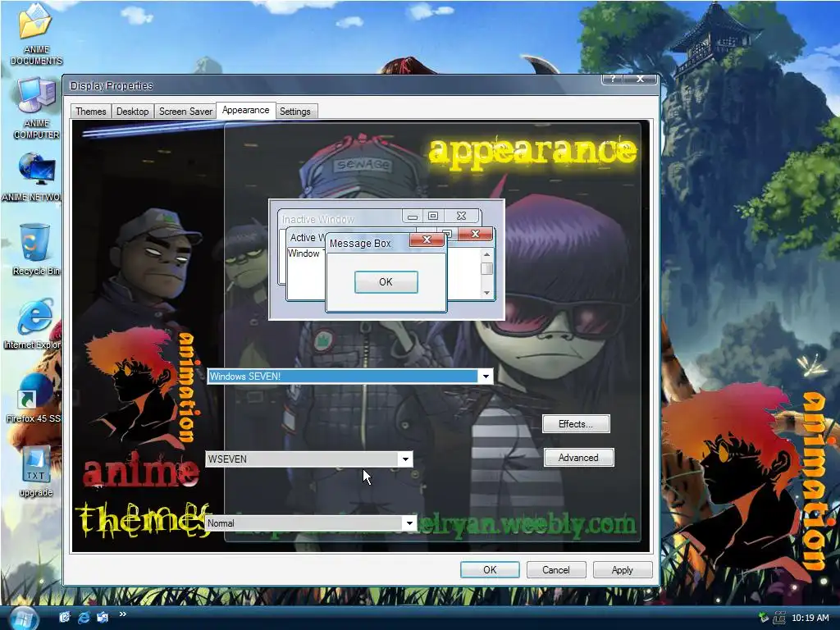Open the Start menu orb
Viewport: 840px width, 630px height.
24,619
